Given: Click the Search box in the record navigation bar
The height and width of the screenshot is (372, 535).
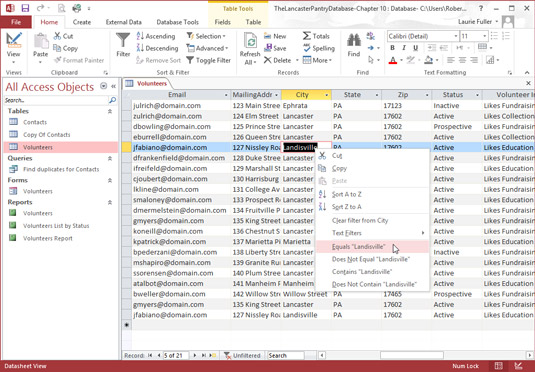Looking at the screenshot, I should 286,355.
